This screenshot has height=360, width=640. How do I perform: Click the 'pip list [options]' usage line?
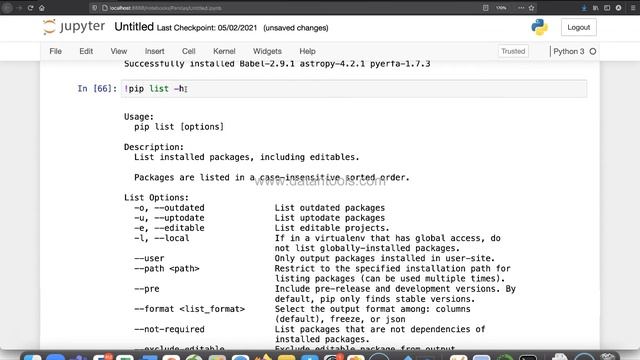tap(179, 127)
